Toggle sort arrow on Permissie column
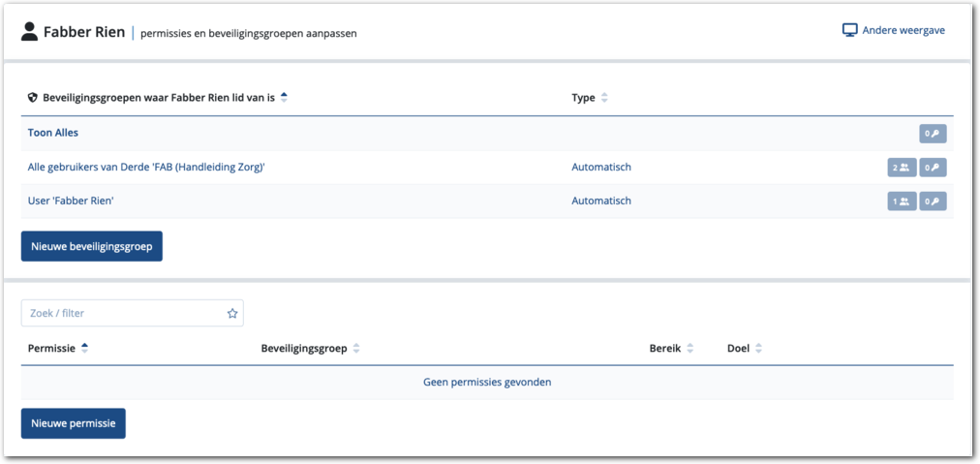The image size is (980, 464). click(85, 349)
